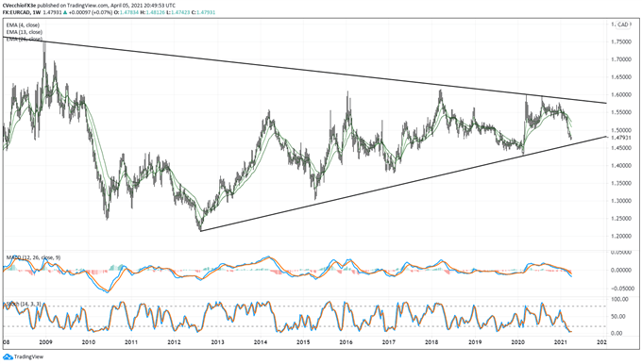Click the 2009 marker on time axis
642x364 pixels.
click(45, 342)
